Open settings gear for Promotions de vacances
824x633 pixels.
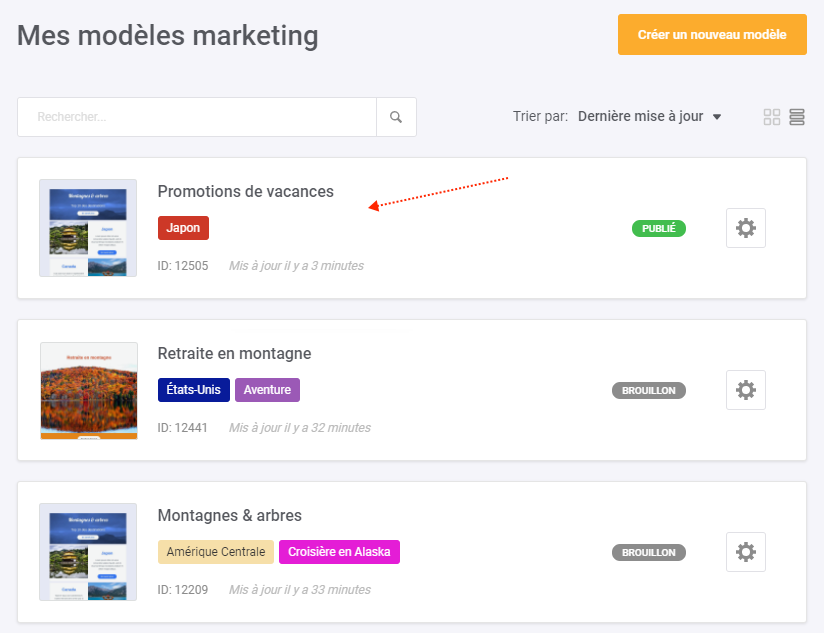pyautogui.click(x=746, y=228)
